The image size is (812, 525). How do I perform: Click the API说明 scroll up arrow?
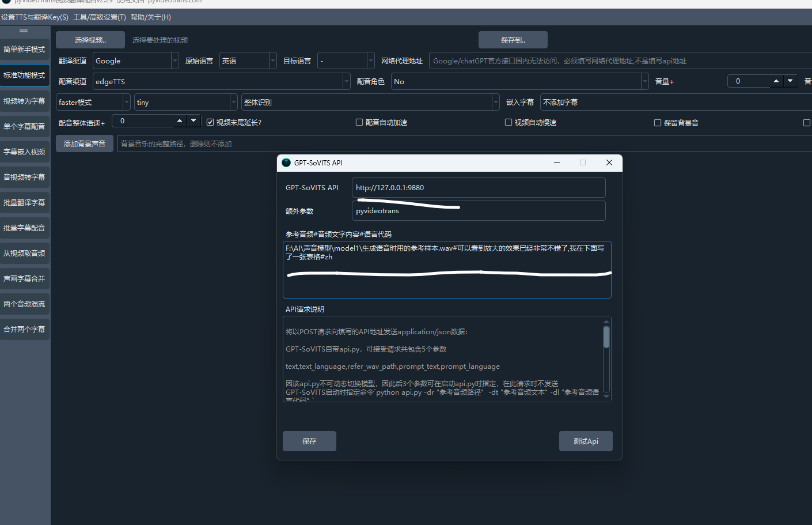pos(606,322)
